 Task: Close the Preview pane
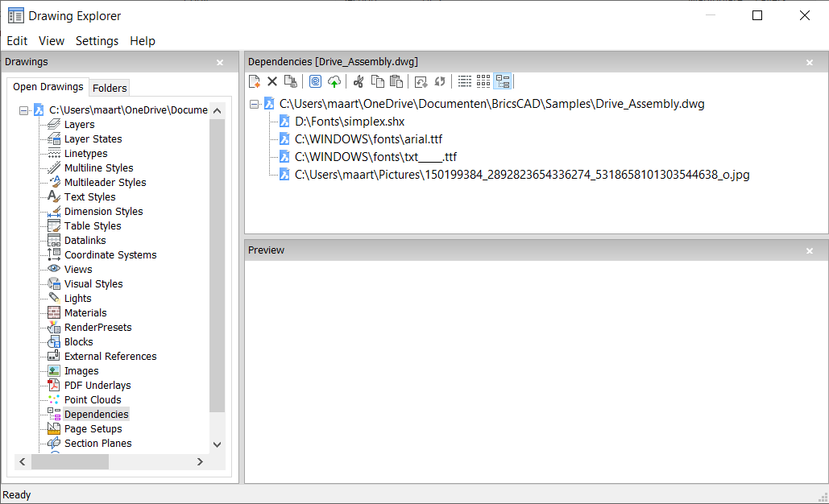pyautogui.click(x=809, y=250)
